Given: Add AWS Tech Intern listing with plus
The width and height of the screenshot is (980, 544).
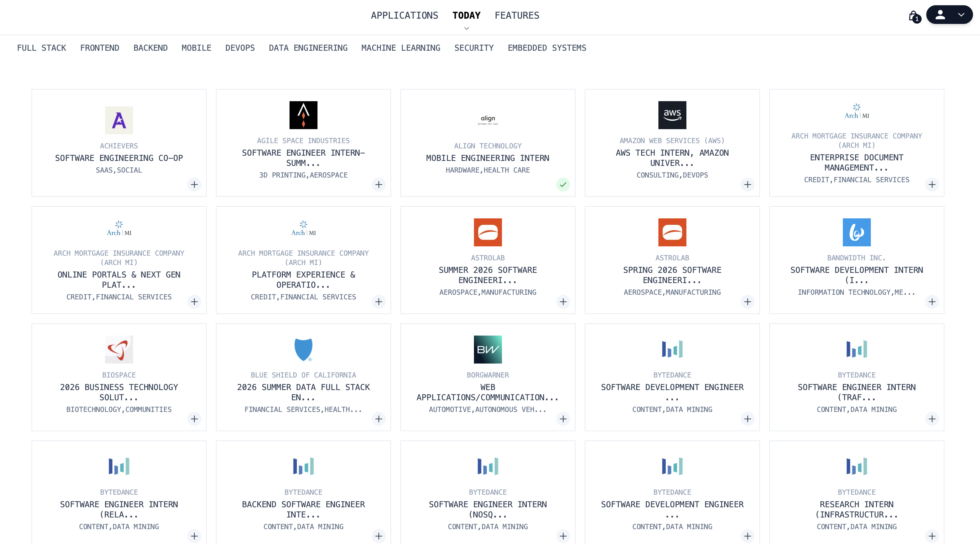Looking at the screenshot, I should coord(748,184).
